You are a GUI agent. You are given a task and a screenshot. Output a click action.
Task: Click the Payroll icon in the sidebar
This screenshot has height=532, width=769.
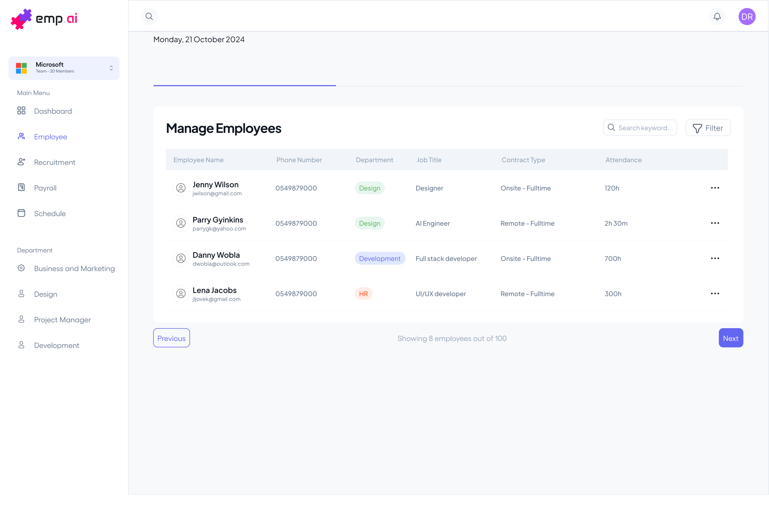(21, 188)
